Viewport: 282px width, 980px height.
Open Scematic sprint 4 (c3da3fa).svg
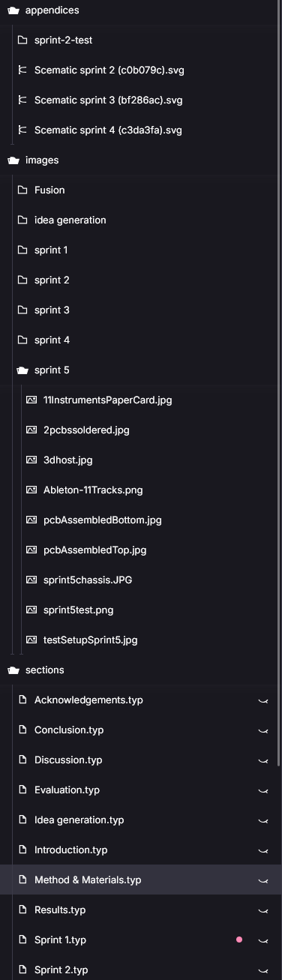pyautogui.click(x=108, y=130)
